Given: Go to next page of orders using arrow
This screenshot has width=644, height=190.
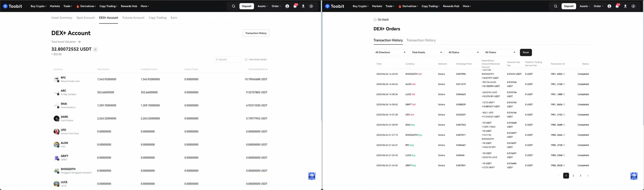Looking at the screenshot, I should pyautogui.click(x=588, y=176).
